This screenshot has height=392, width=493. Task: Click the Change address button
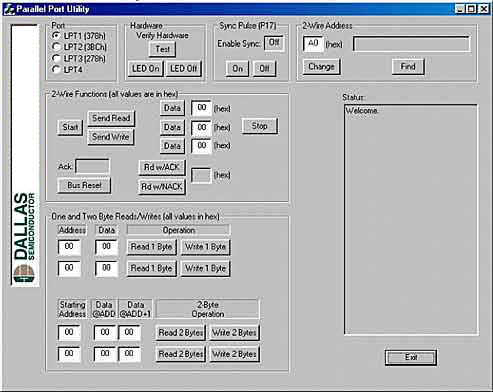point(321,67)
